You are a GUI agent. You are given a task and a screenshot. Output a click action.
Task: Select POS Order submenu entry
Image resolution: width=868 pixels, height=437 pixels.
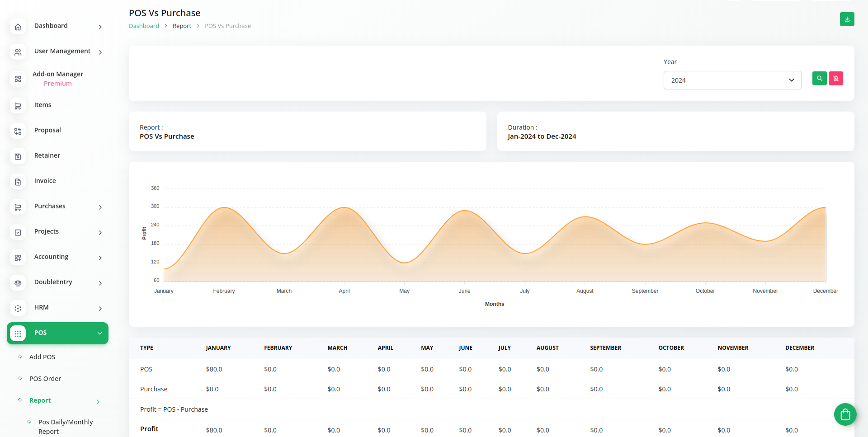45,379
